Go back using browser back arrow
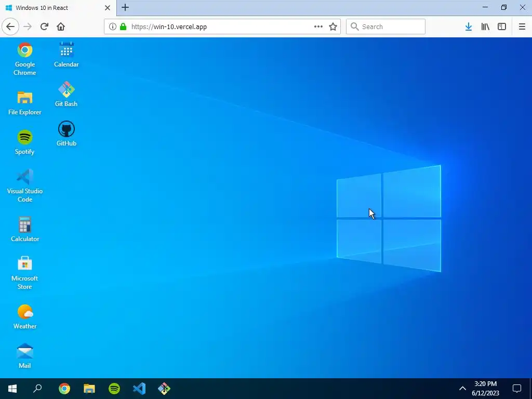532x399 pixels. click(x=10, y=26)
